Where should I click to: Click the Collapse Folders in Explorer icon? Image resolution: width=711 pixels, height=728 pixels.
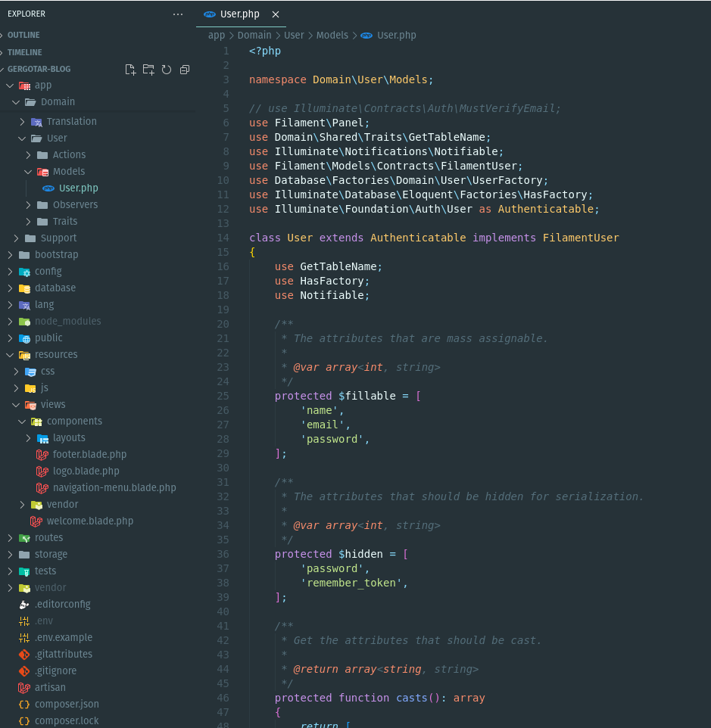pos(185,69)
